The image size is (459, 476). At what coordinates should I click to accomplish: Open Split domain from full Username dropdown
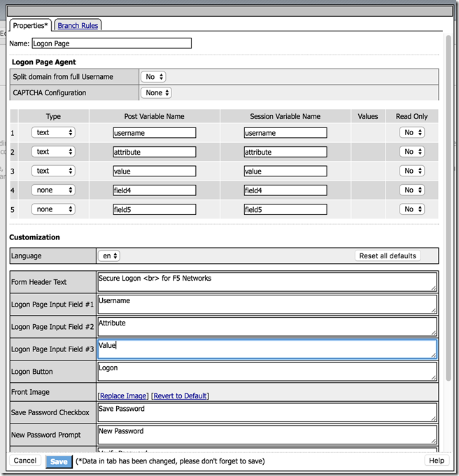point(153,76)
